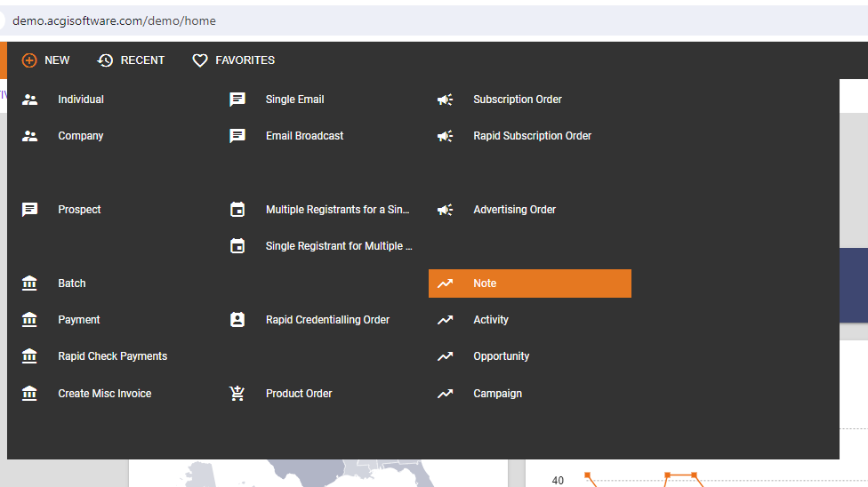Image resolution: width=868 pixels, height=487 pixels.
Task: Click the people icon beside Individual
Action: click(30, 100)
